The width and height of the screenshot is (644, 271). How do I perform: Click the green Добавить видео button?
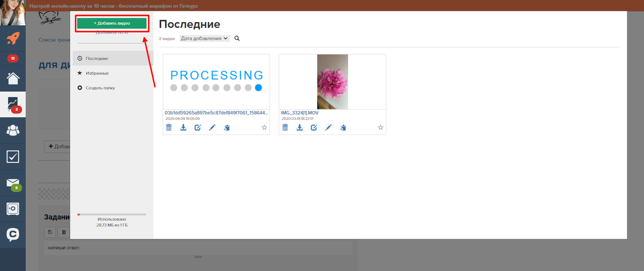click(112, 23)
